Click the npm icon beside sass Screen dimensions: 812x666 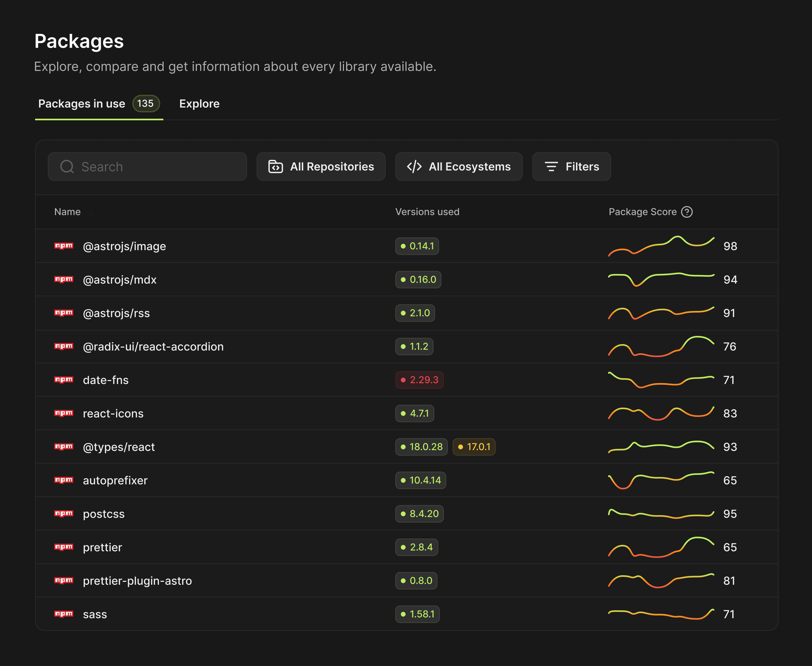tap(64, 614)
